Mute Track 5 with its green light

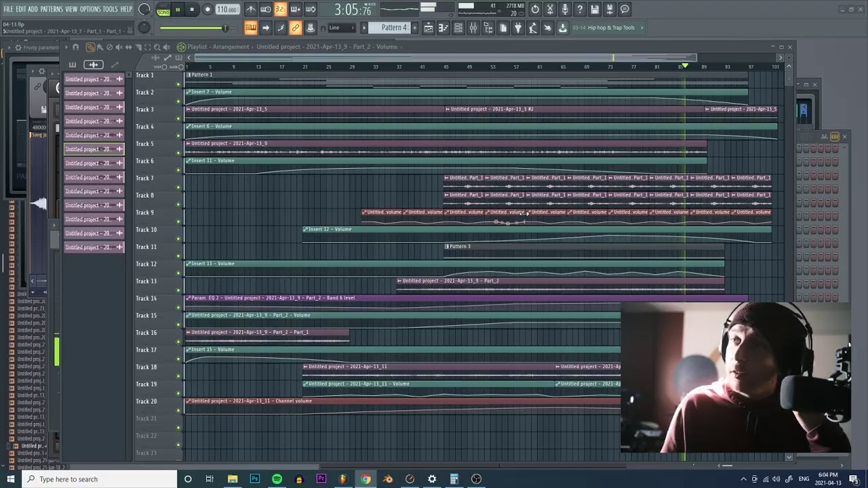point(178,152)
